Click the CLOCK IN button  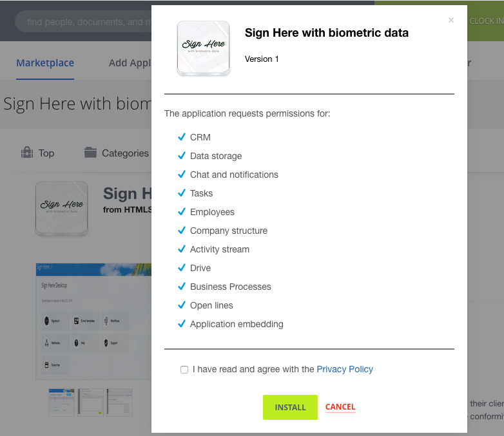click(x=486, y=21)
